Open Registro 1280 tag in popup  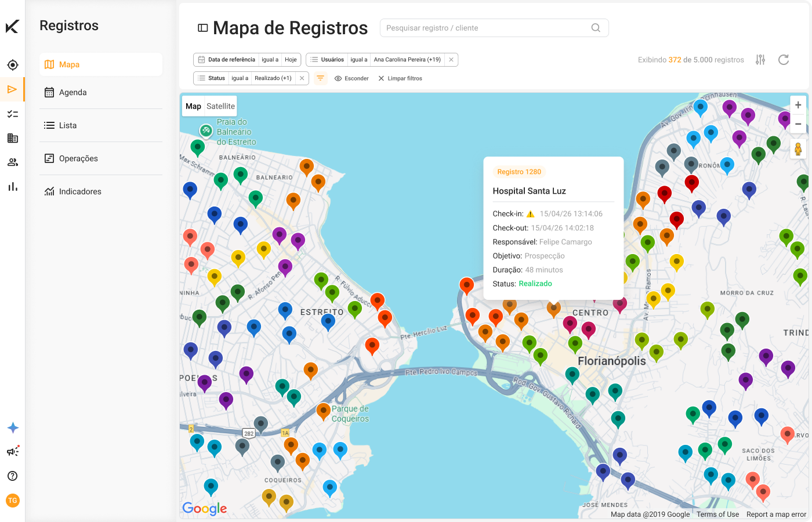tap(519, 172)
